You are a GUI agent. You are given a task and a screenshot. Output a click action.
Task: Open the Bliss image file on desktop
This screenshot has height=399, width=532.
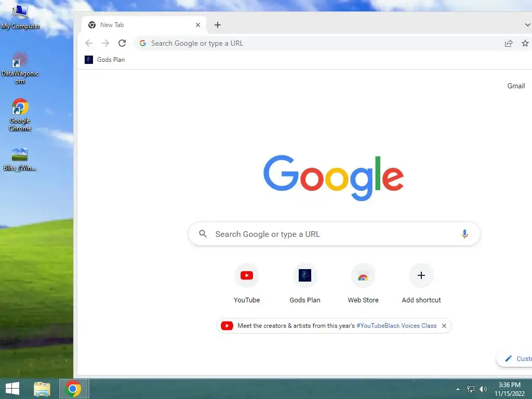click(20, 159)
